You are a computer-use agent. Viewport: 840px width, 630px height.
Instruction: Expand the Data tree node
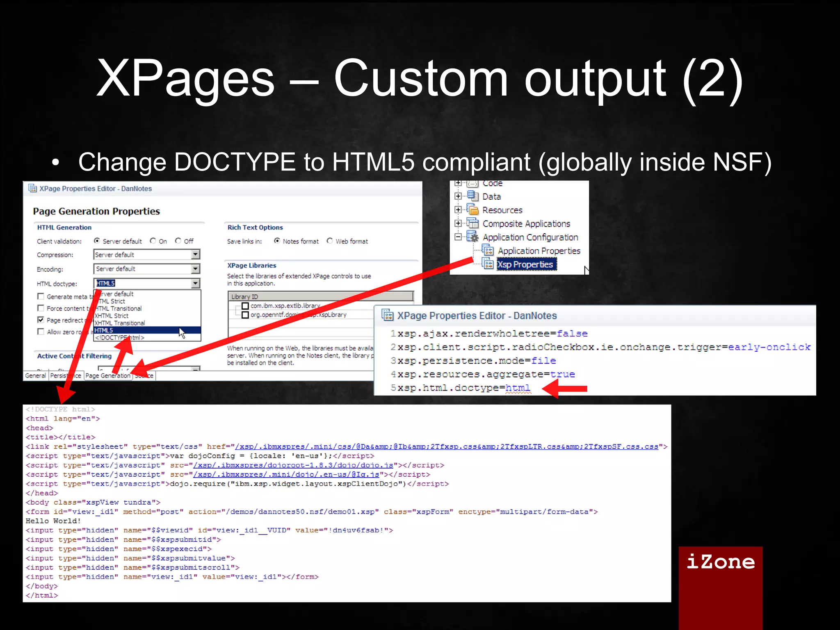[x=458, y=196]
